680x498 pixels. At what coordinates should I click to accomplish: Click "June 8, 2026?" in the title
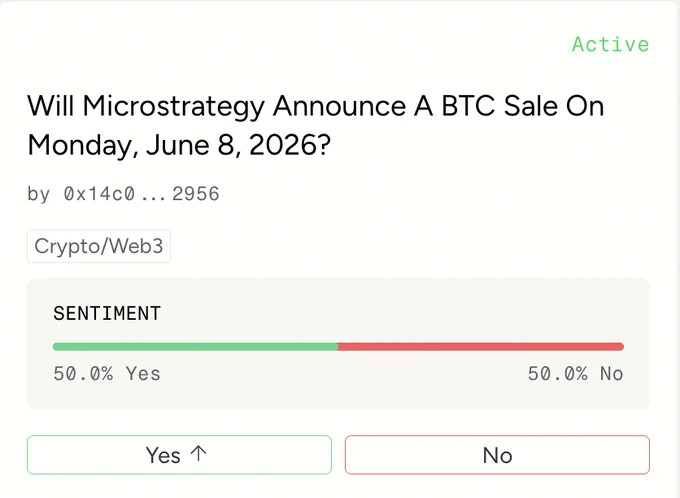[238, 145]
